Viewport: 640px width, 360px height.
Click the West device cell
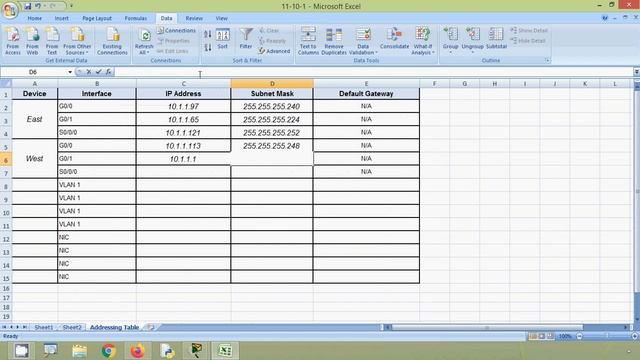pos(35,159)
